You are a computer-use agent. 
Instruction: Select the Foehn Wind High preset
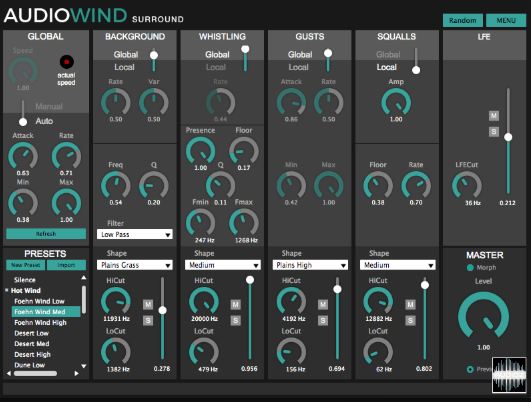click(40, 322)
